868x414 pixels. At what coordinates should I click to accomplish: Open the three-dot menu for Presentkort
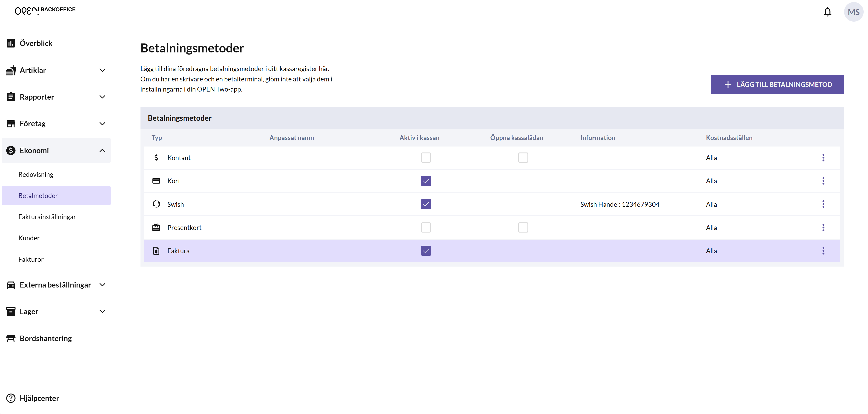pyautogui.click(x=823, y=227)
